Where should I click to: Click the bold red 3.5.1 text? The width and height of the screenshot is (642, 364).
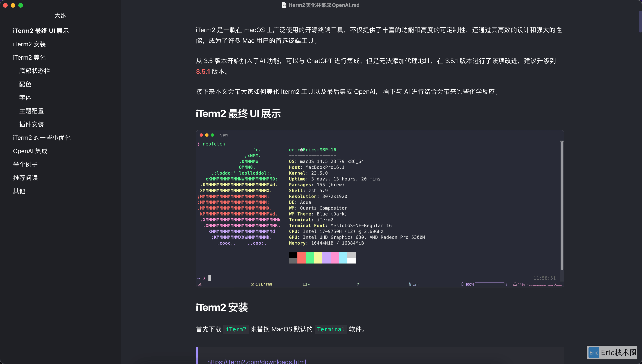(203, 72)
